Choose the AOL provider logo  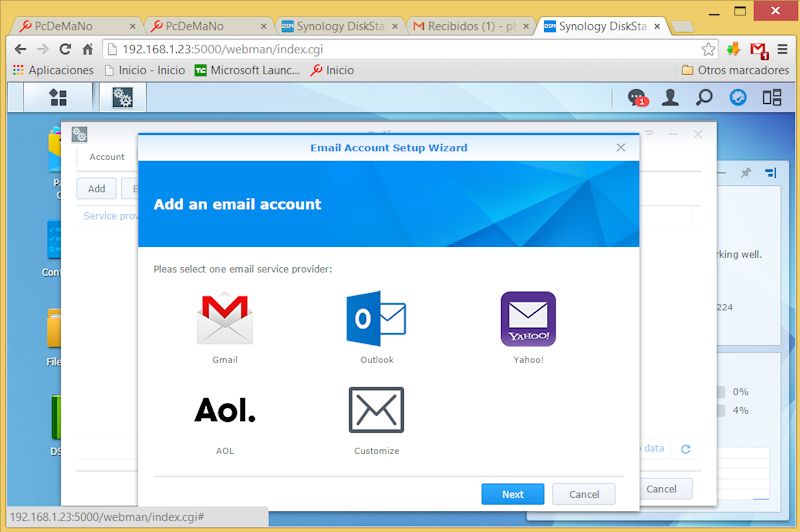[225, 410]
